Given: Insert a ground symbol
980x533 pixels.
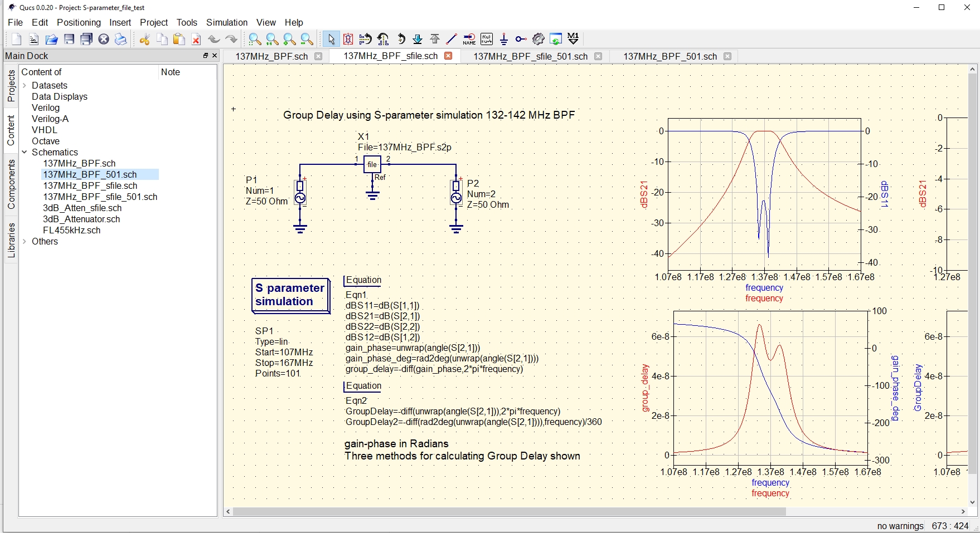Looking at the screenshot, I should (x=504, y=39).
